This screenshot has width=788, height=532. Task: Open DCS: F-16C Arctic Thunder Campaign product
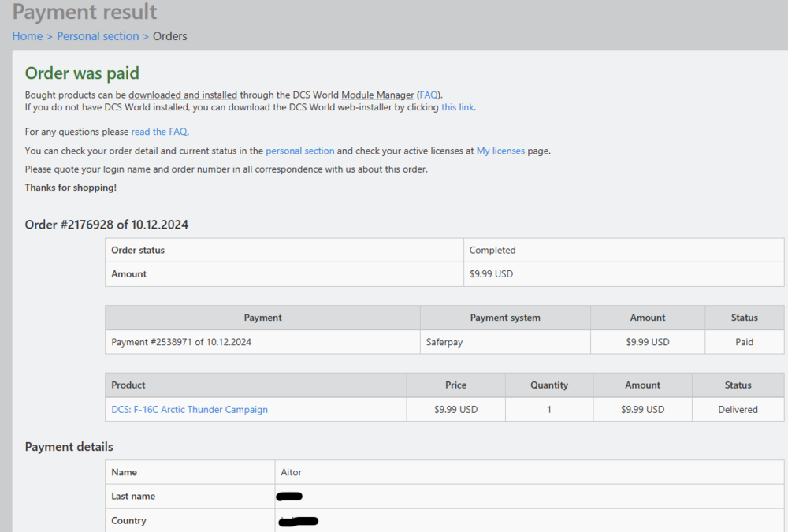coord(190,410)
